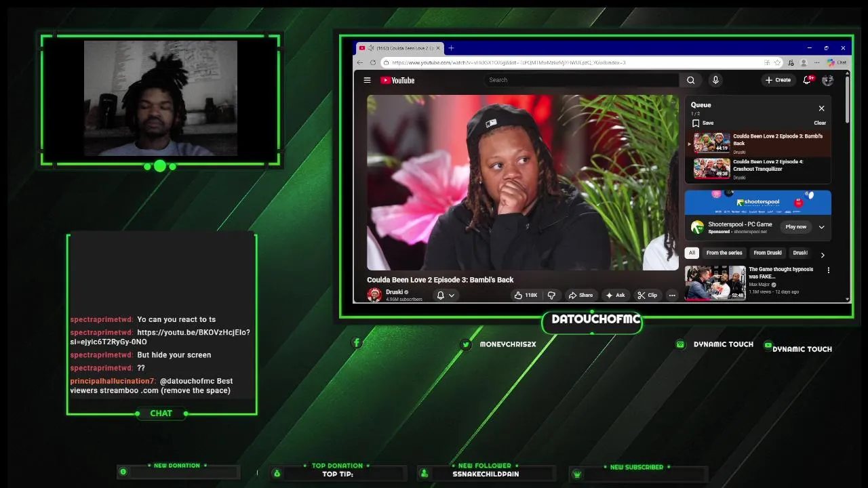Image resolution: width=868 pixels, height=488 pixels.
Task: Play queue item 'Episode 4: Crashout Tranquilizer'
Action: click(x=758, y=169)
